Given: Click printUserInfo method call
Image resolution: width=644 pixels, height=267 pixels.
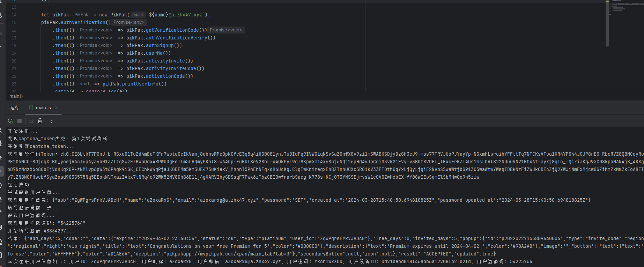Looking at the screenshot, I should coord(140,84).
